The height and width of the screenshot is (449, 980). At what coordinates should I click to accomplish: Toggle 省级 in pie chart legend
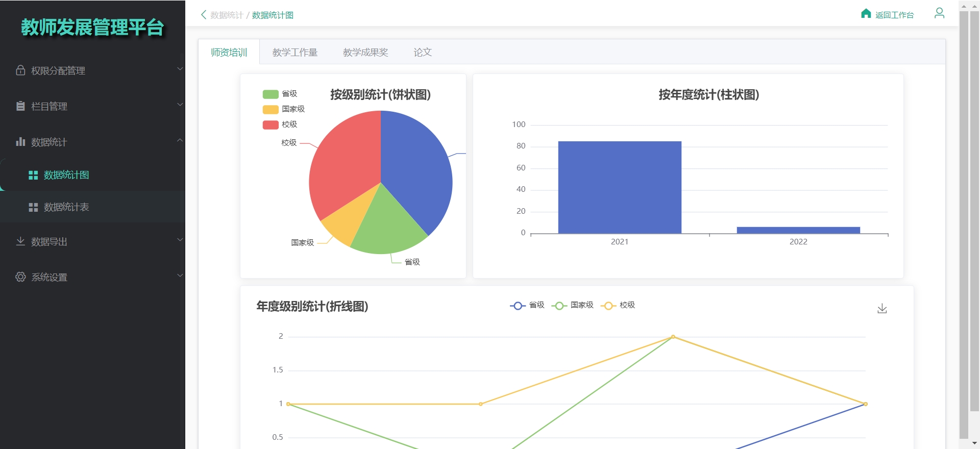(280, 94)
